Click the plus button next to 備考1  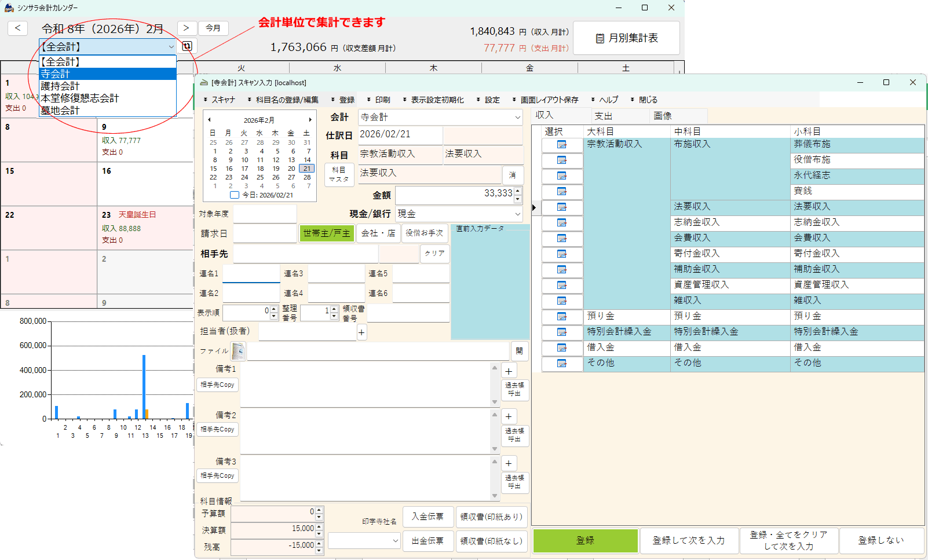pyautogui.click(x=508, y=372)
